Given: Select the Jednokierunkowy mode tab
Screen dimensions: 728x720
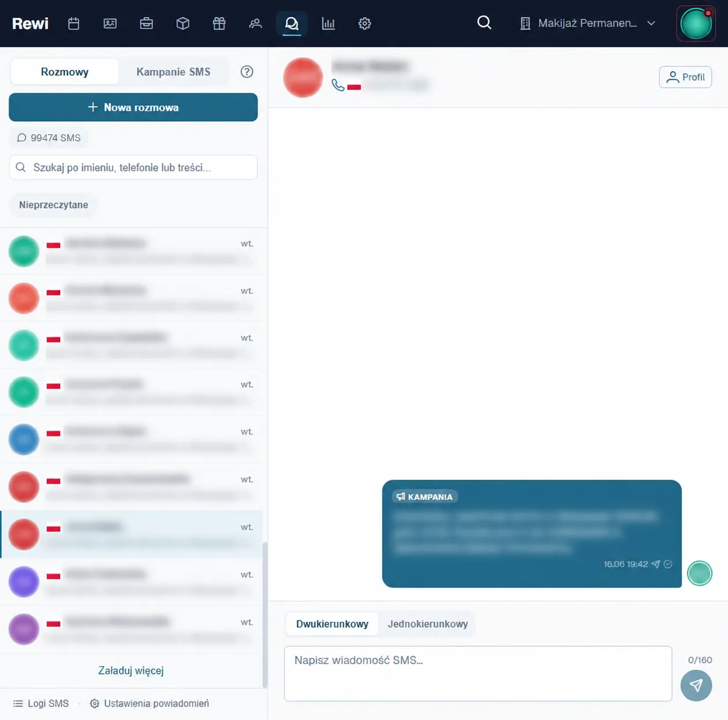Looking at the screenshot, I should [x=428, y=624].
